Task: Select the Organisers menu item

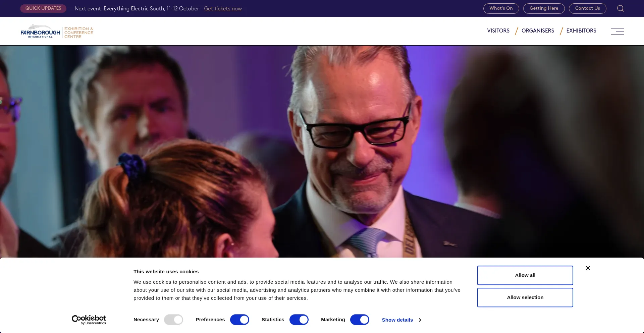Action: tap(538, 31)
